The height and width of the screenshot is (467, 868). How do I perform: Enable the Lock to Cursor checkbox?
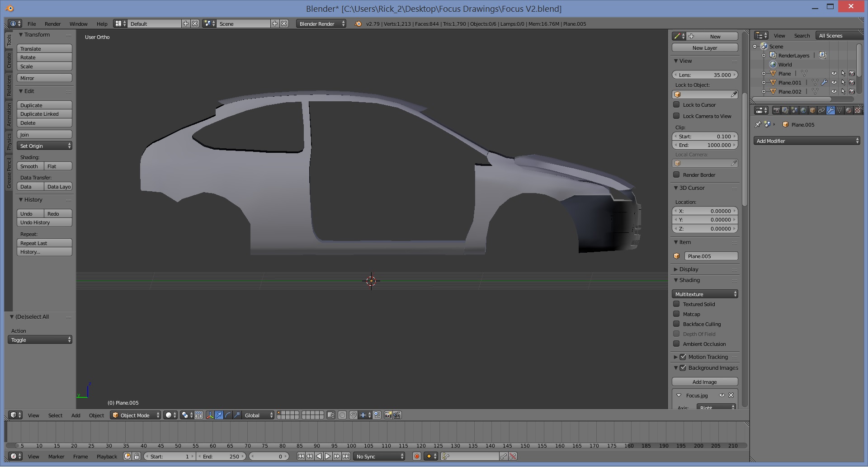677,105
